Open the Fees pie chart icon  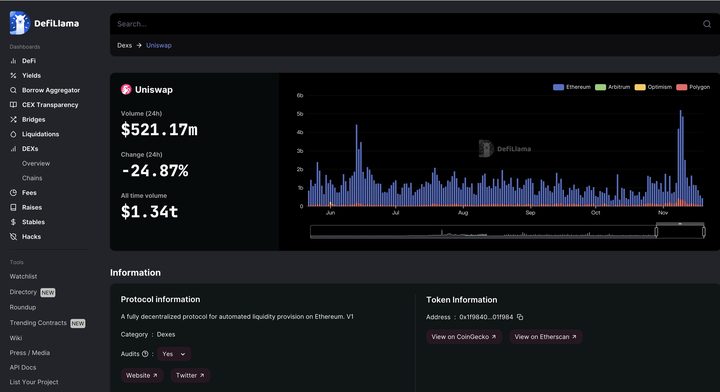tap(13, 193)
